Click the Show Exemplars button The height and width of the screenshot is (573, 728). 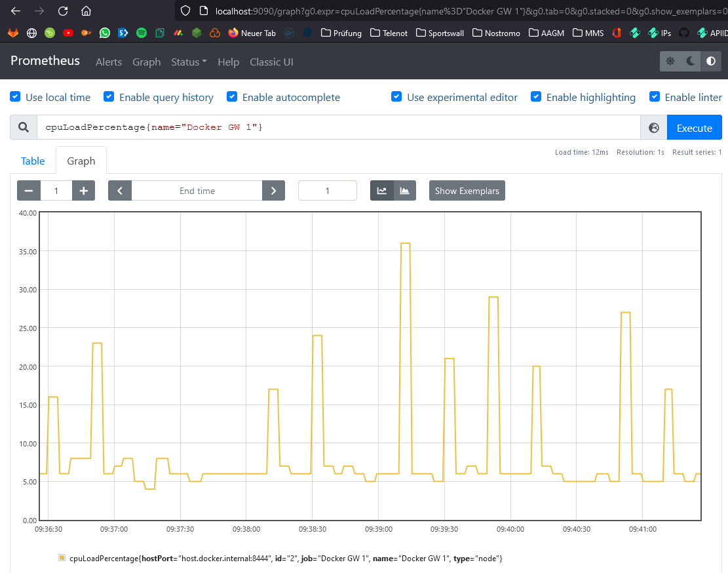pos(467,191)
